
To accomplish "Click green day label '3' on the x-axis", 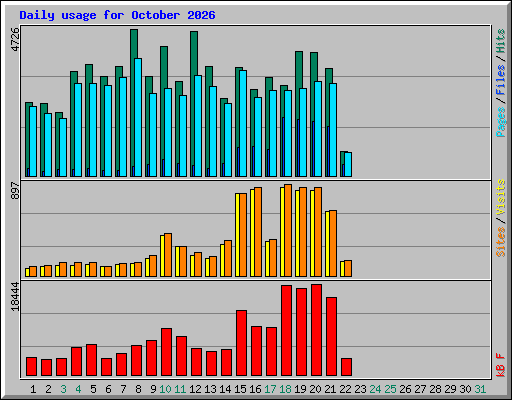I will click(x=63, y=389).
